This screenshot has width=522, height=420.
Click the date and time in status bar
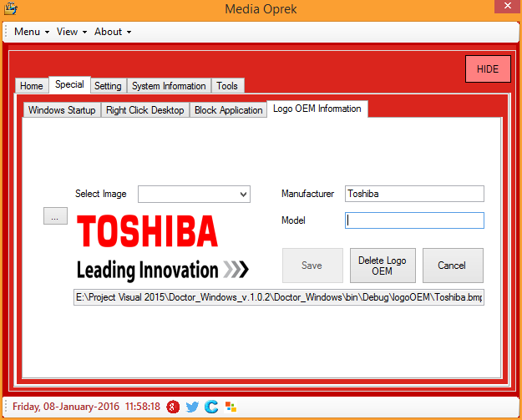click(86, 407)
